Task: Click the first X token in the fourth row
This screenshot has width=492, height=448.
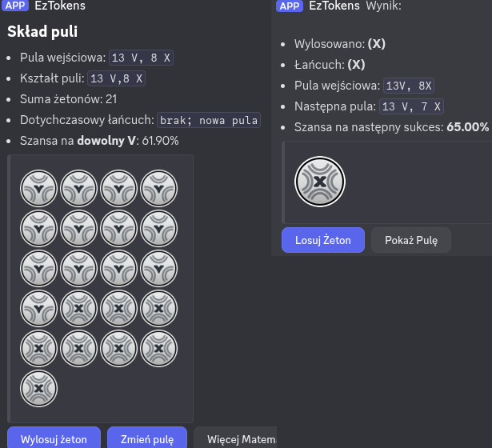Action: tap(78, 309)
